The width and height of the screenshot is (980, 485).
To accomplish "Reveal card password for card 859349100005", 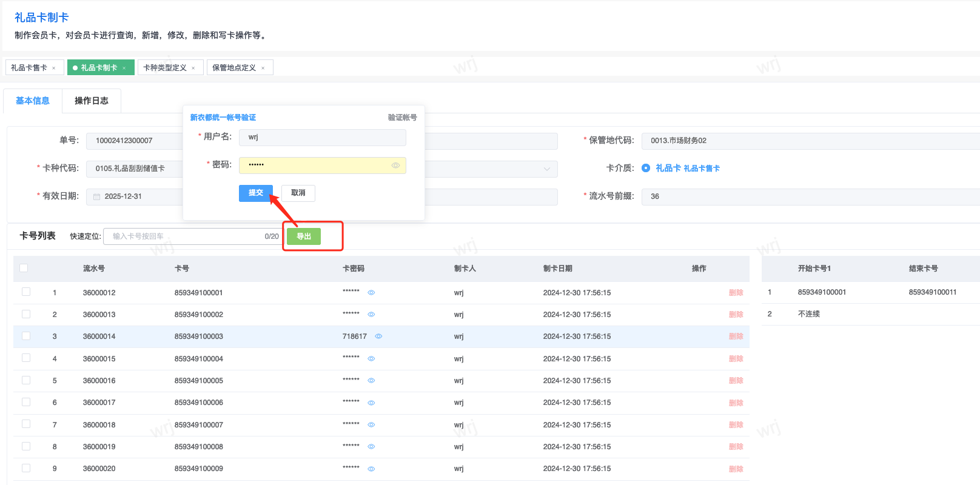I will coord(371,381).
